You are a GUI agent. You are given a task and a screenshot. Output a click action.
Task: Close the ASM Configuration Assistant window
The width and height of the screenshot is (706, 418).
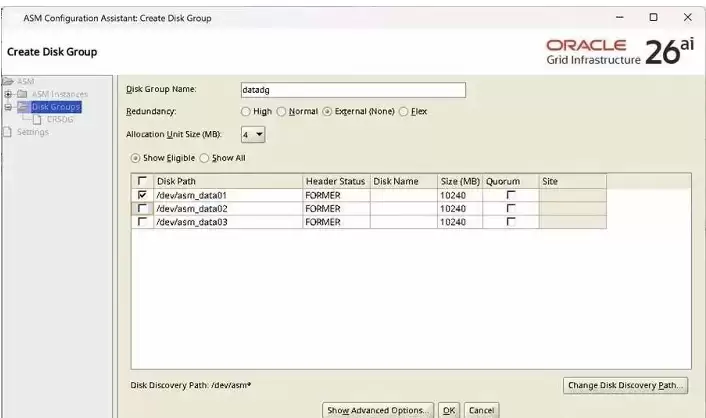pyautogui.click(x=688, y=18)
